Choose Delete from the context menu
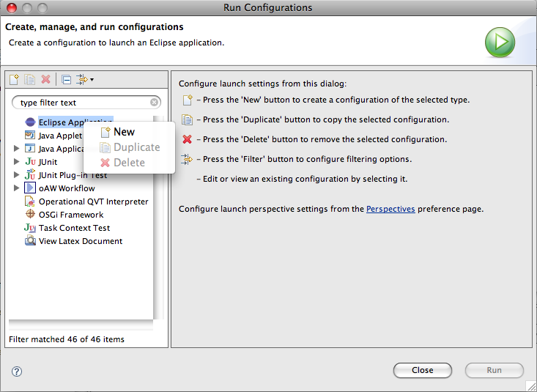 [129, 163]
